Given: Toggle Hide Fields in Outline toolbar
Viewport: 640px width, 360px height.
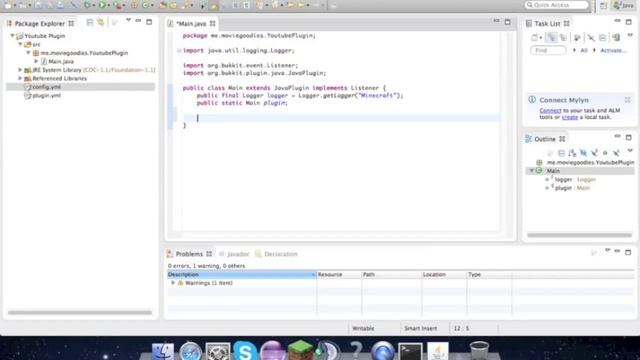Looking at the screenshot, I should (x=583, y=153).
